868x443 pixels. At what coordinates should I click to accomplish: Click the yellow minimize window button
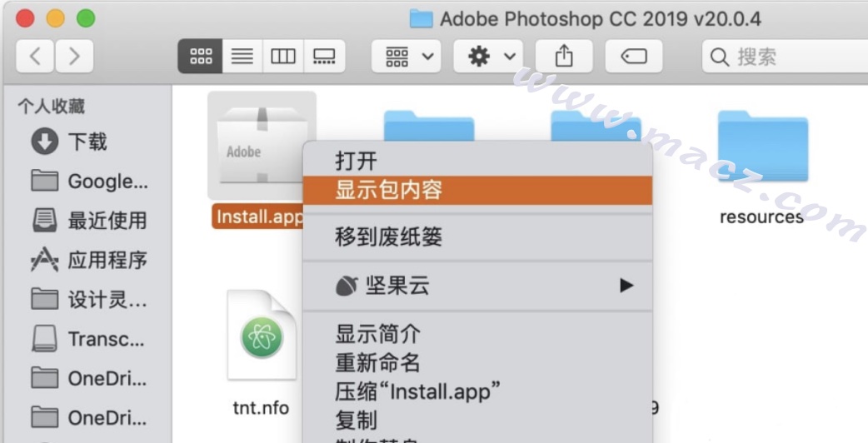(55, 18)
